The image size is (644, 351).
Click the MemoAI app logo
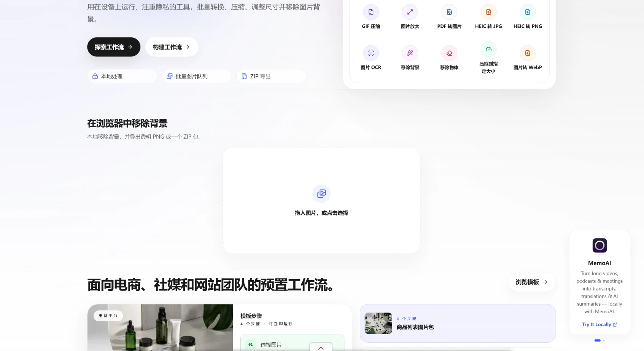[x=599, y=246]
